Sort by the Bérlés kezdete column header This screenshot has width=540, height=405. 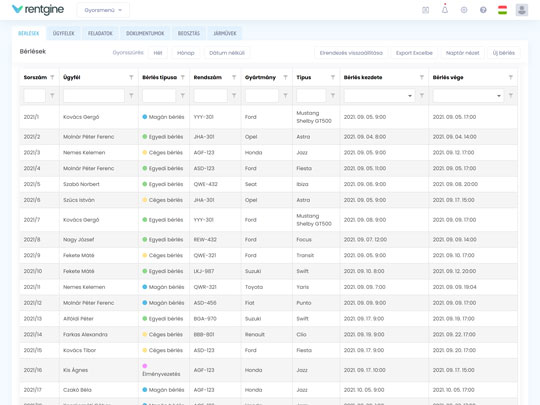point(363,77)
